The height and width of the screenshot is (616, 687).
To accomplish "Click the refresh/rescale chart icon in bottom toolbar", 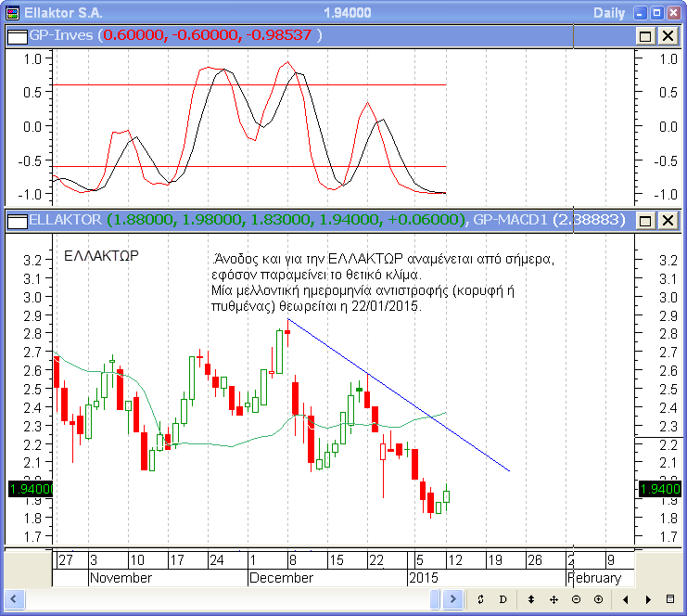I will [480, 599].
